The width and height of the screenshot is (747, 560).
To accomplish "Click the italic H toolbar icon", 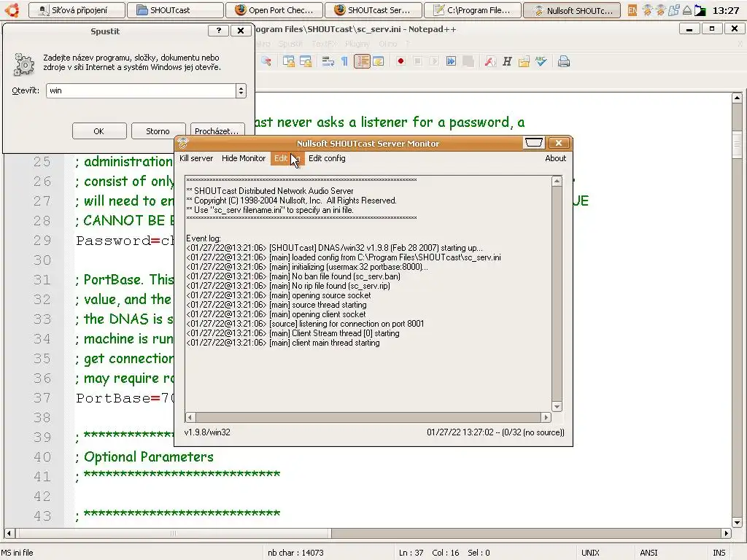I will pyautogui.click(x=507, y=61).
